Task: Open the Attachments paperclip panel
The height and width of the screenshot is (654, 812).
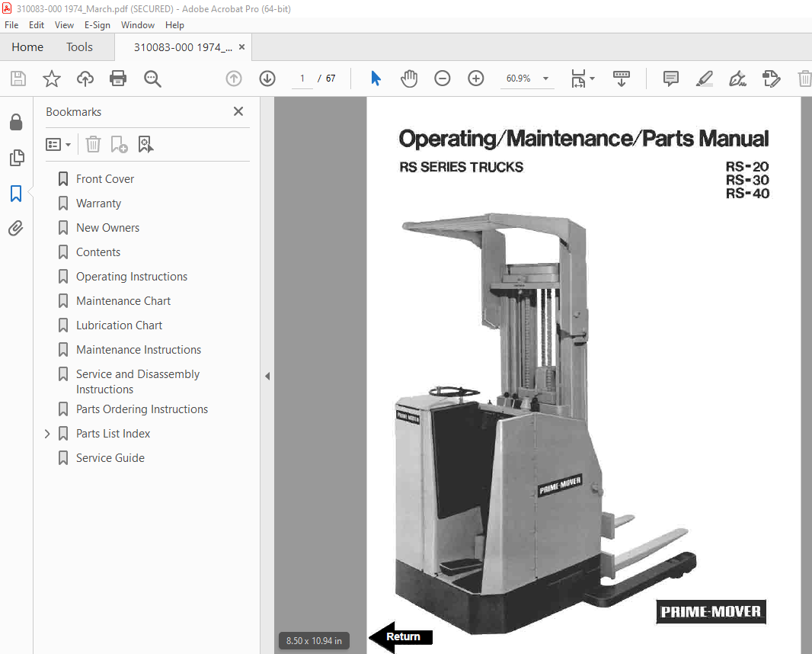Action: [x=16, y=228]
